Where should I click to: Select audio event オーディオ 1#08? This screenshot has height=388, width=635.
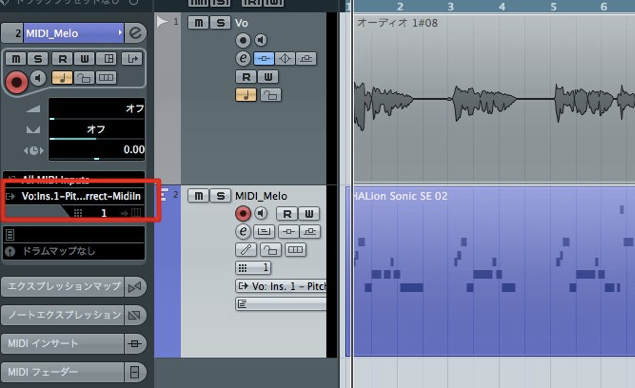tap(494, 99)
